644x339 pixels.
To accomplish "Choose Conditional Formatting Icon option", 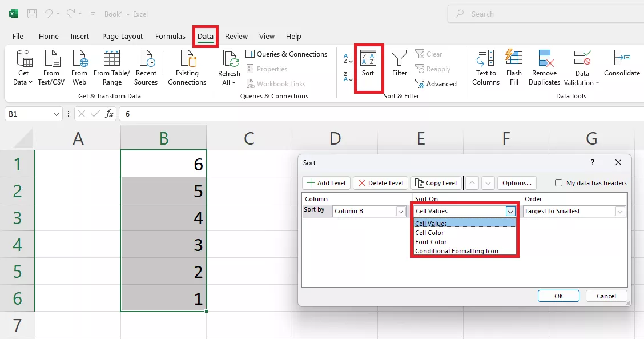I will click(x=465, y=251).
